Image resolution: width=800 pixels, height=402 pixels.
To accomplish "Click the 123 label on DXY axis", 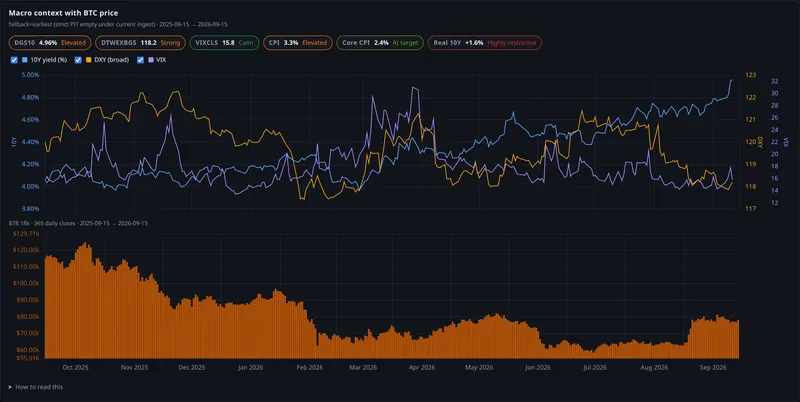I will point(751,75).
